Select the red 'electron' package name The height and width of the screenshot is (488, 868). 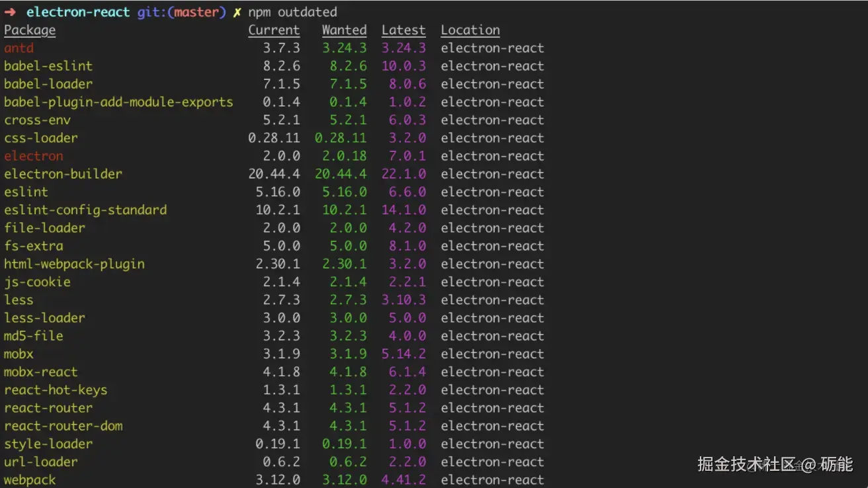[34, 156]
